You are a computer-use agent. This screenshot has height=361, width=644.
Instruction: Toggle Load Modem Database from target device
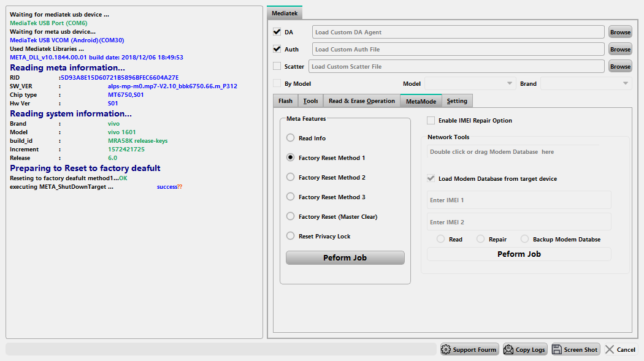point(431,178)
